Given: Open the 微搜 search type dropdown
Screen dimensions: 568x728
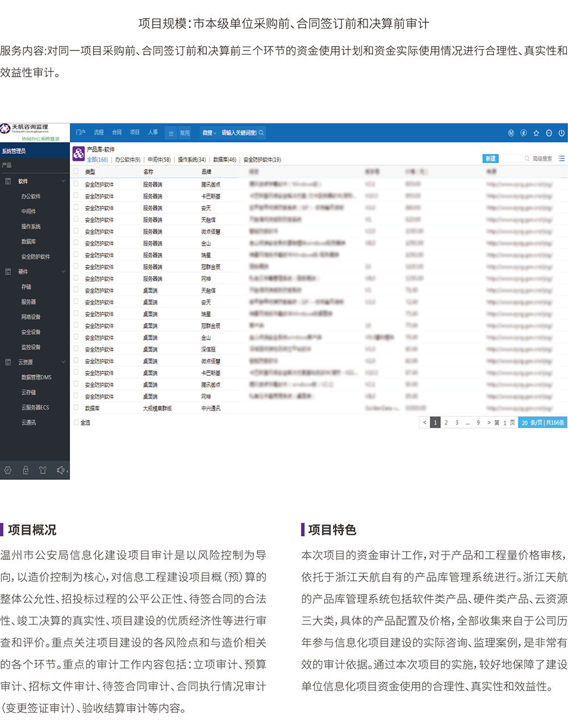Looking at the screenshot, I should point(209,133).
